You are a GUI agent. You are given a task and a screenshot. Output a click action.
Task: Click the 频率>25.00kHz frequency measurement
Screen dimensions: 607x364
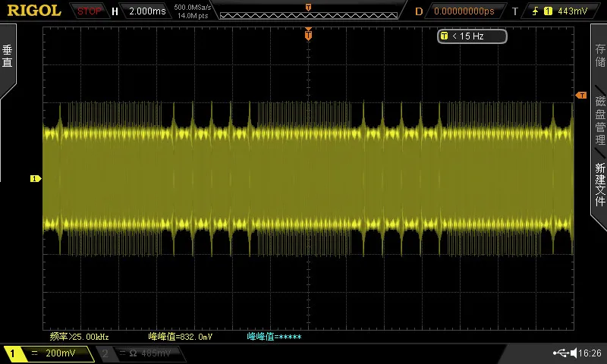click(80, 337)
